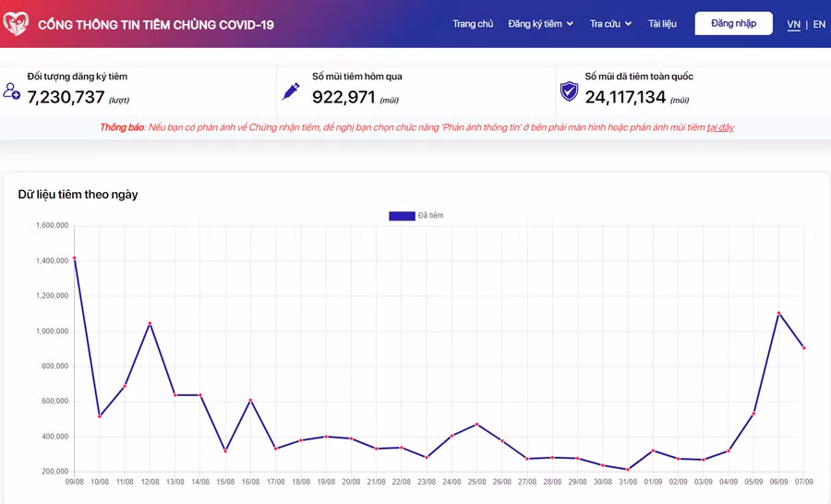831x504 pixels.
Task: Open the 'Tra cứu' dropdown menu
Action: (610, 24)
